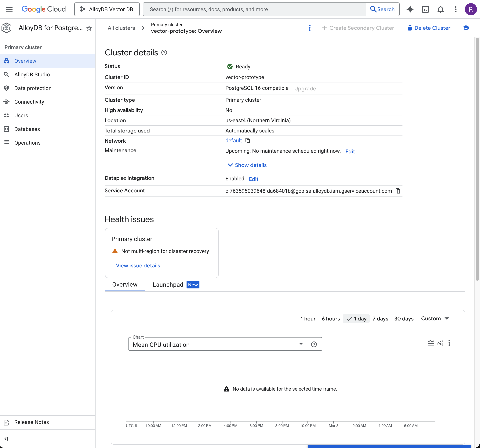The width and height of the screenshot is (480, 448).
Task: Open the tutorials graduation cap icon
Action: 466,28
